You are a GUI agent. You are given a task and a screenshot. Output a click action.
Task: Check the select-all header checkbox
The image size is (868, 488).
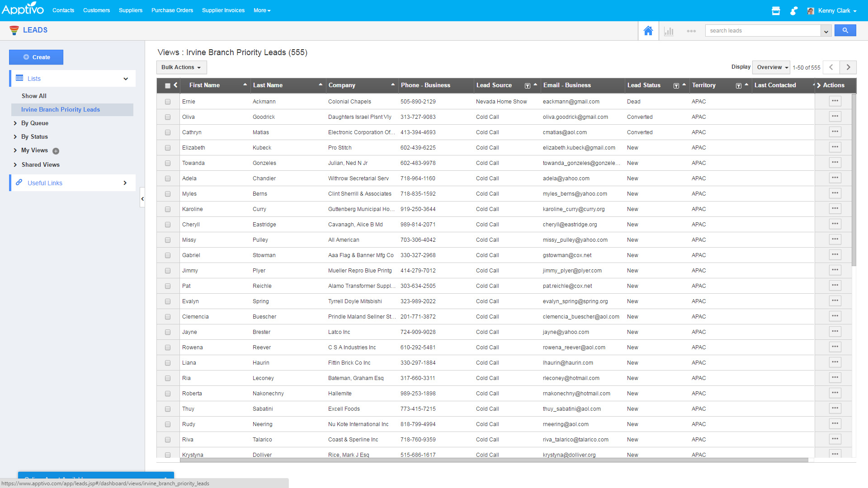168,85
